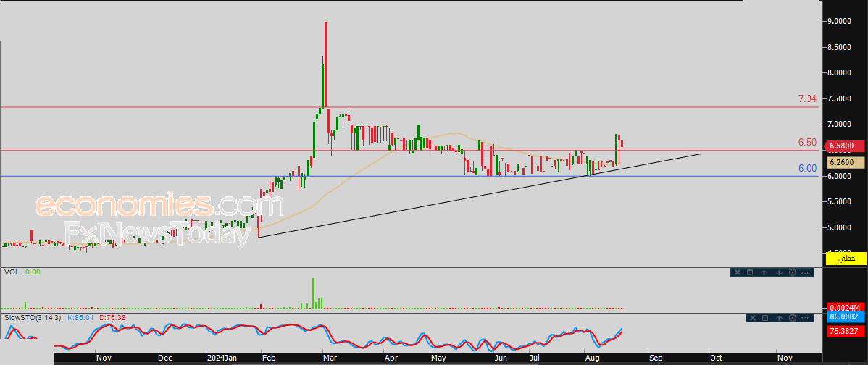Click the SlowSTO(3,14,3) indicator label
This screenshot has width=868, height=365.
coord(33,317)
